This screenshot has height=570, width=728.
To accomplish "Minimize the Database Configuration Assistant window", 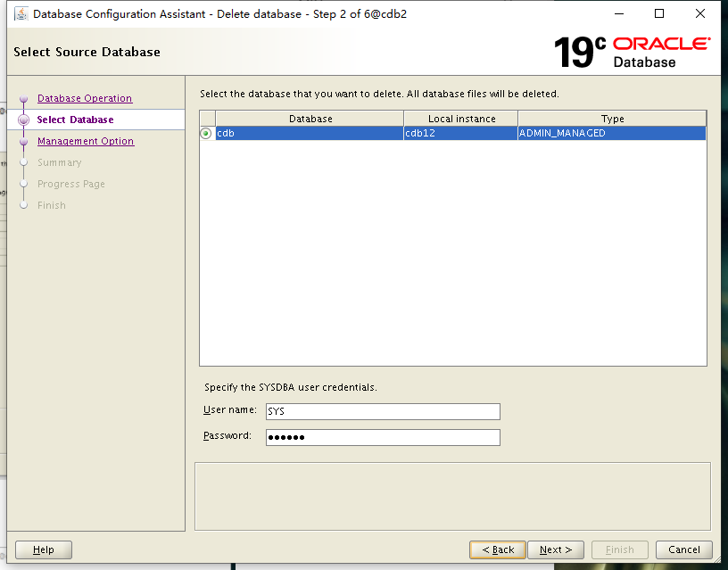I will (x=619, y=14).
